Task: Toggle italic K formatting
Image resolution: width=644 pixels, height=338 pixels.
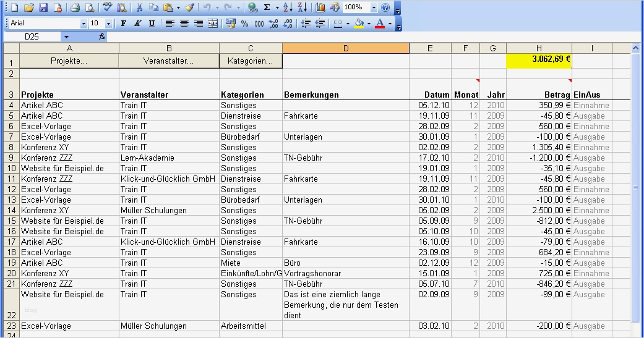Action: (137, 23)
